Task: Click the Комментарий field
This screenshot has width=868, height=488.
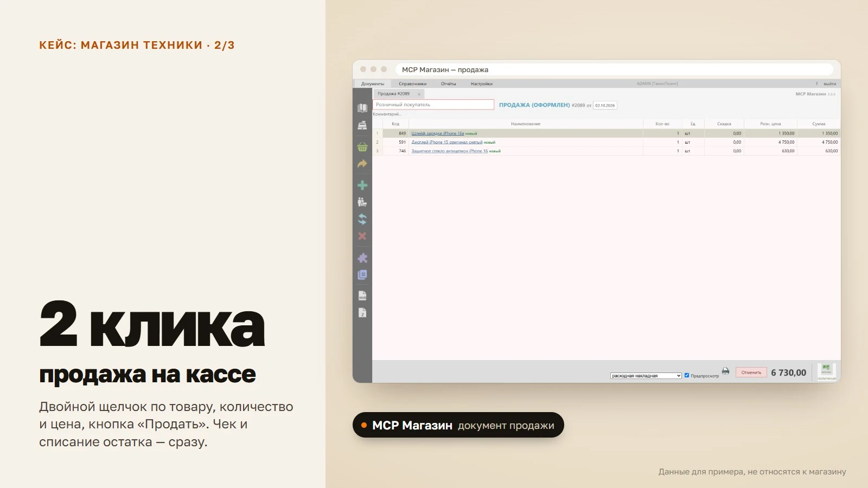Action: pyautogui.click(x=387, y=114)
